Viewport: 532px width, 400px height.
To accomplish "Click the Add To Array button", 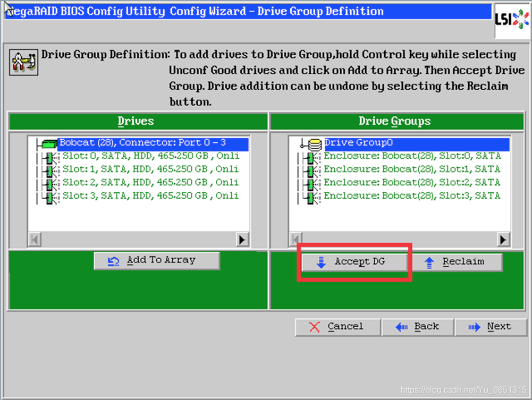I will coord(157,261).
